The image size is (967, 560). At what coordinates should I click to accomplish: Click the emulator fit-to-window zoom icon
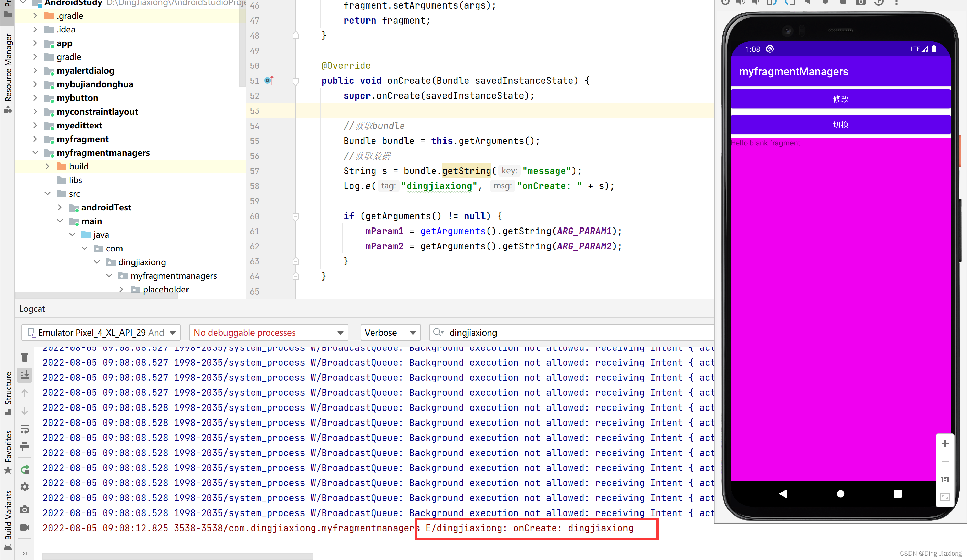coord(945,497)
